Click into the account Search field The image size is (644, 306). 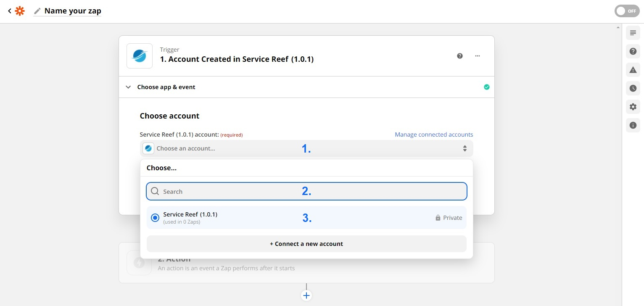click(x=306, y=191)
